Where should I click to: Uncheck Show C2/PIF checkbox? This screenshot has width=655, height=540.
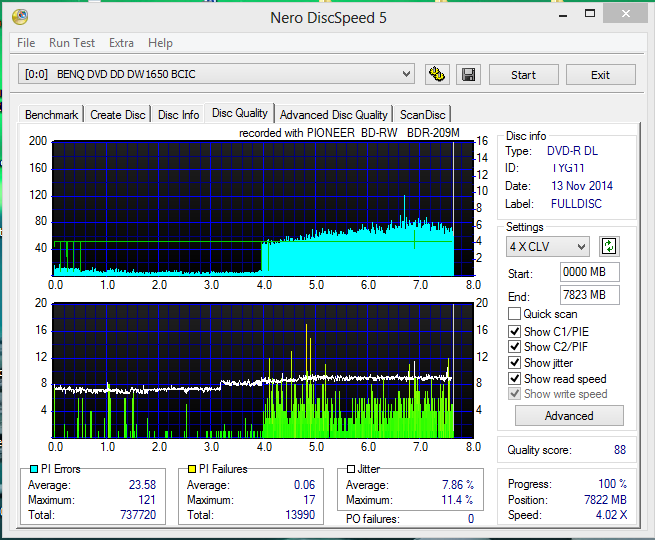tap(514, 347)
